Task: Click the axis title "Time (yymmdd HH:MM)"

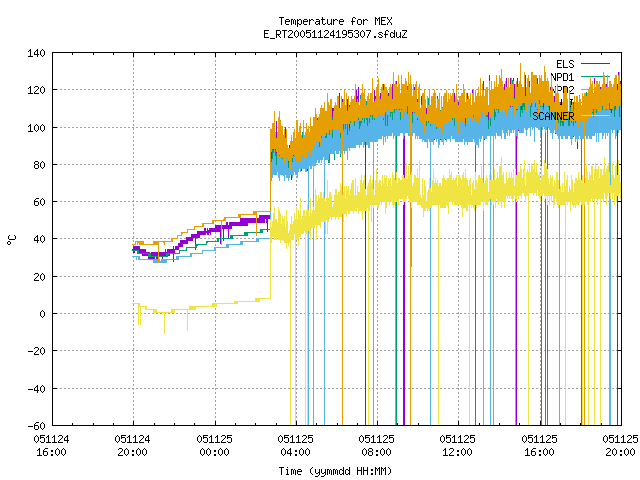Action: pos(335,471)
